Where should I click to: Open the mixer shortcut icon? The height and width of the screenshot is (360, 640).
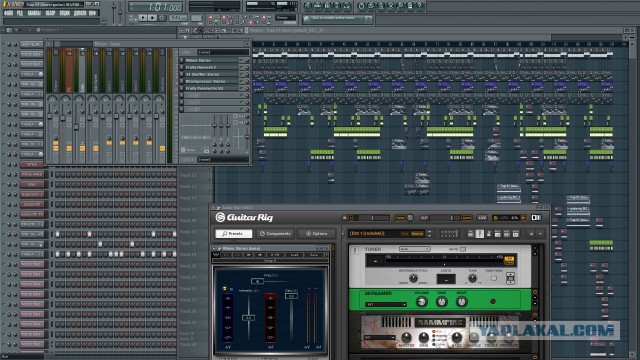pyautogui.click(x=347, y=6)
